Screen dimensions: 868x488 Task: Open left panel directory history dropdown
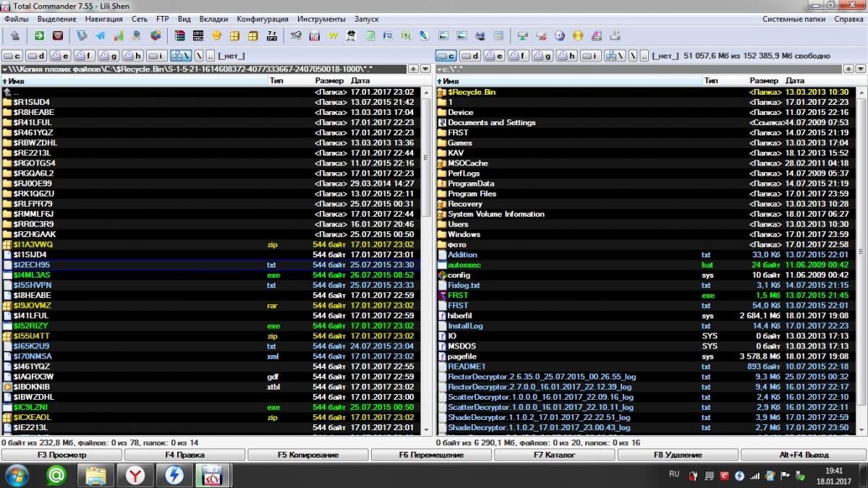coord(424,69)
